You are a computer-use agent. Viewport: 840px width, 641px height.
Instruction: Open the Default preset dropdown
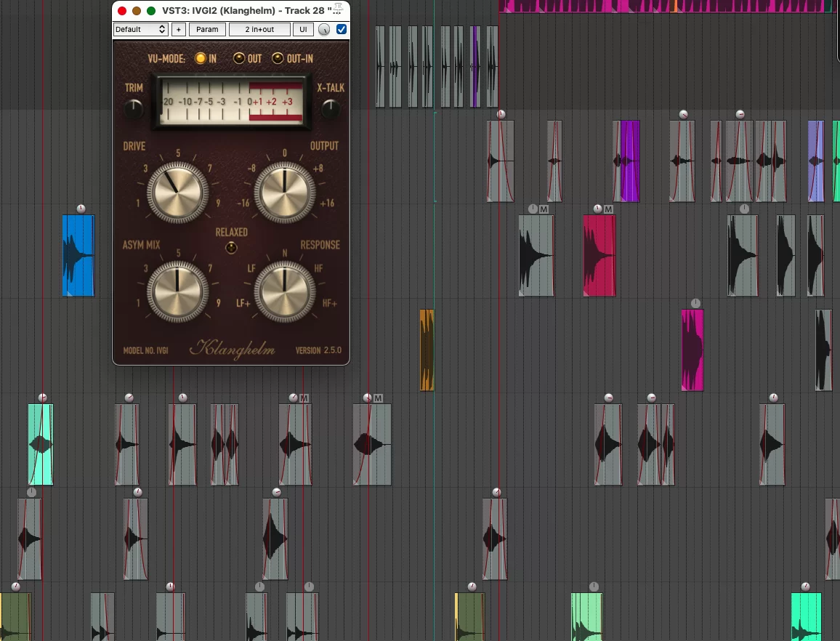(x=141, y=30)
